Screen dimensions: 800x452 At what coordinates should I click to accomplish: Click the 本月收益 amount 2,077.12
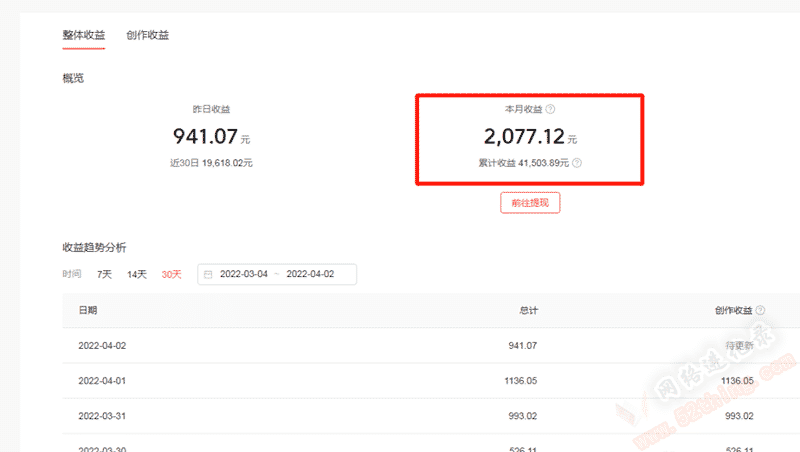coord(524,136)
